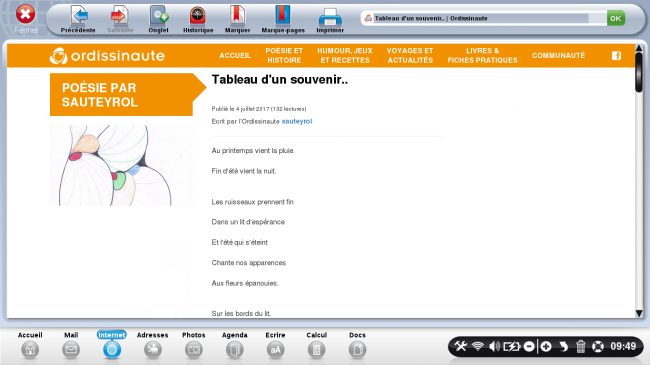Follow the sauteyrol author link
The width and height of the screenshot is (650, 365).
[297, 121]
